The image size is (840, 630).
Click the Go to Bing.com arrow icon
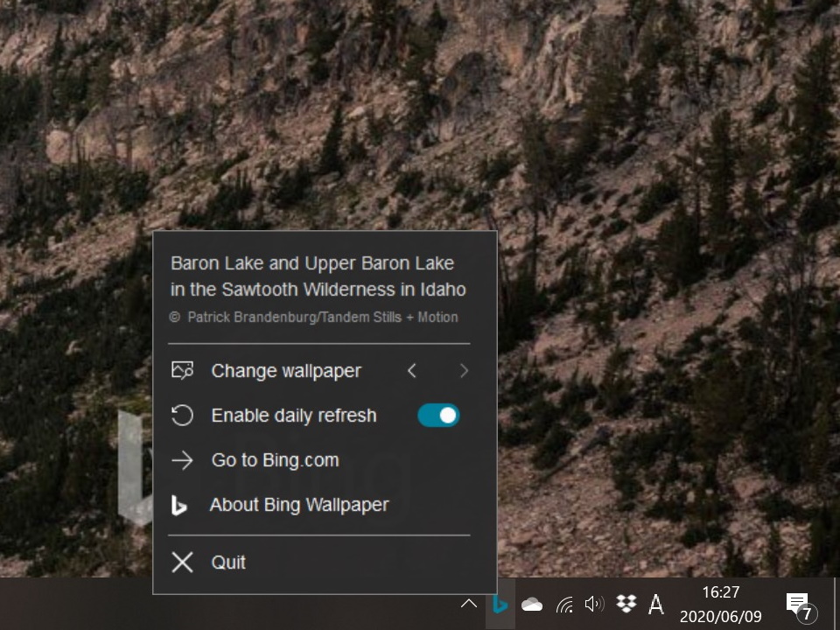(x=182, y=459)
